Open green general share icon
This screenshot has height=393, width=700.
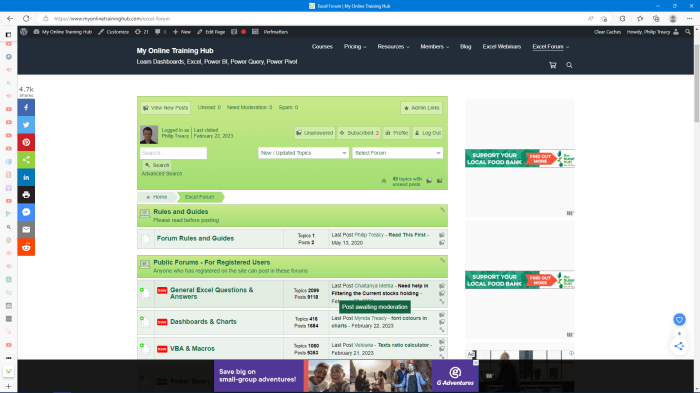(x=26, y=160)
